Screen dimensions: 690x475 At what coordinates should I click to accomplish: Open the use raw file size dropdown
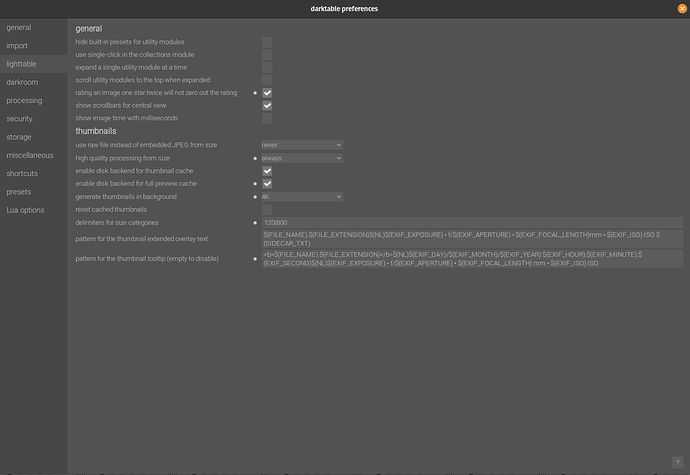(302, 145)
